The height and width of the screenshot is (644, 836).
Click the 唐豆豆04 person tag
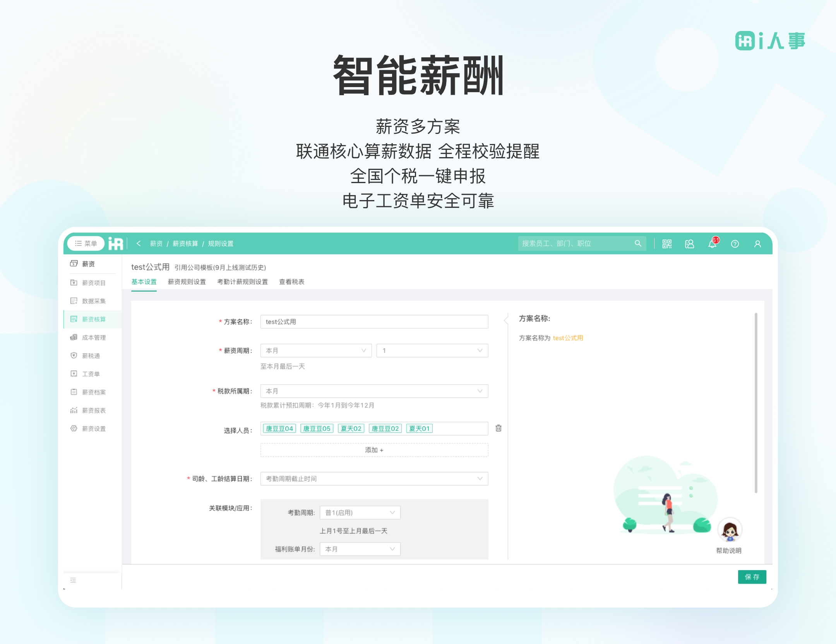click(x=279, y=428)
